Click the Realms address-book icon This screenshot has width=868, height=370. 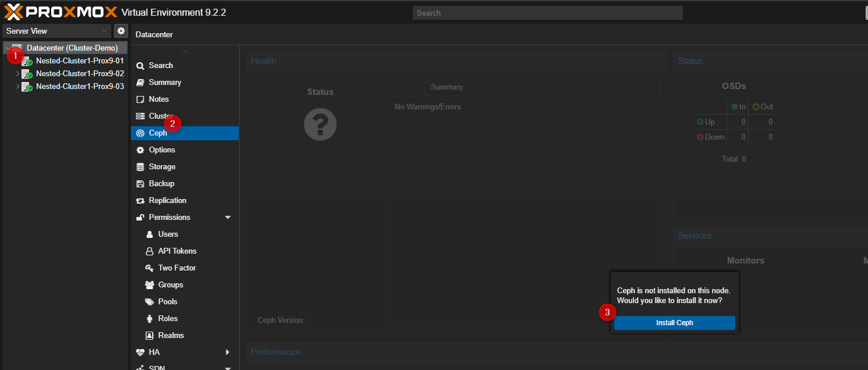point(150,336)
